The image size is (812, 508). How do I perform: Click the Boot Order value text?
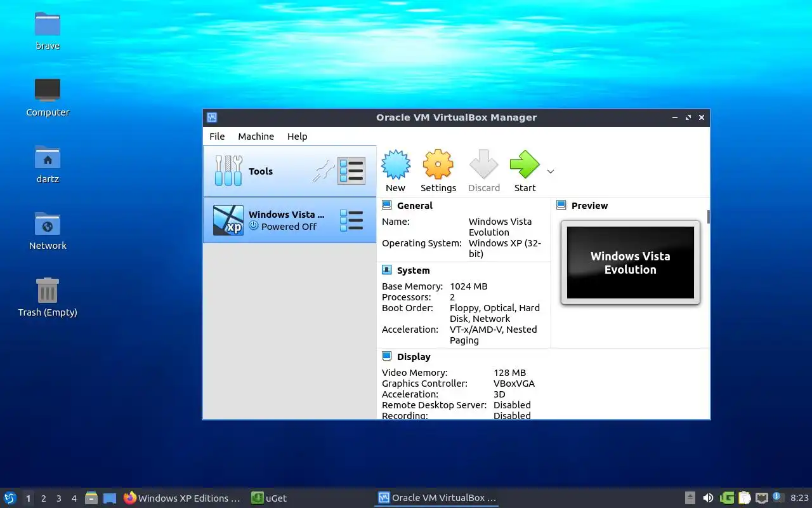click(x=495, y=313)
